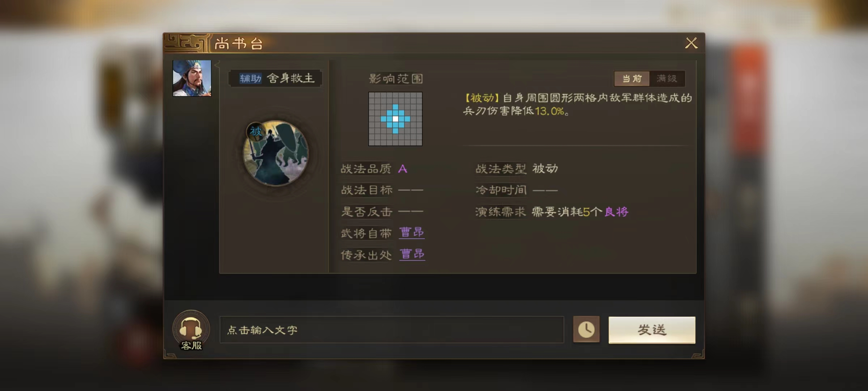Click the general's portrait avatar

coord(192,78)
